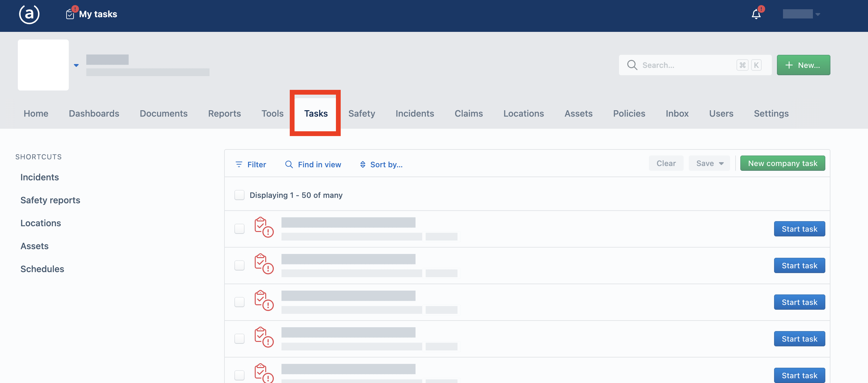
Task: Click the Filter button
Action: coord(251,164)
